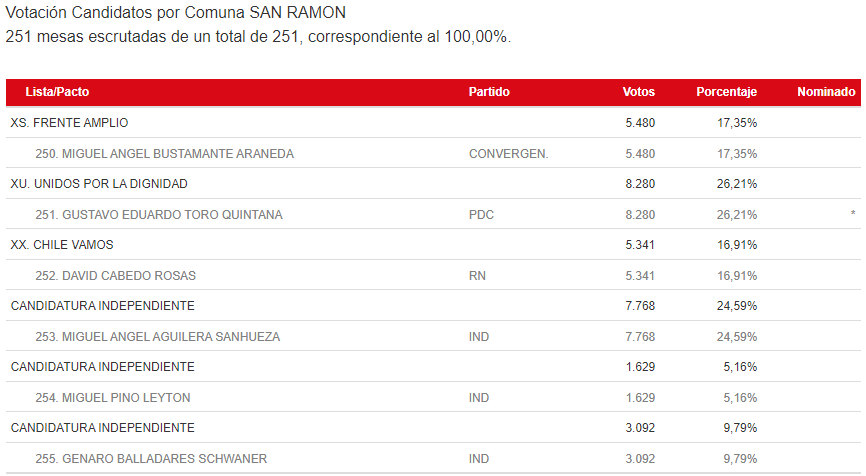The image size is (866, 476).
Task: Click the nominated asterisk for Toro Quintana
Action: 853,215
